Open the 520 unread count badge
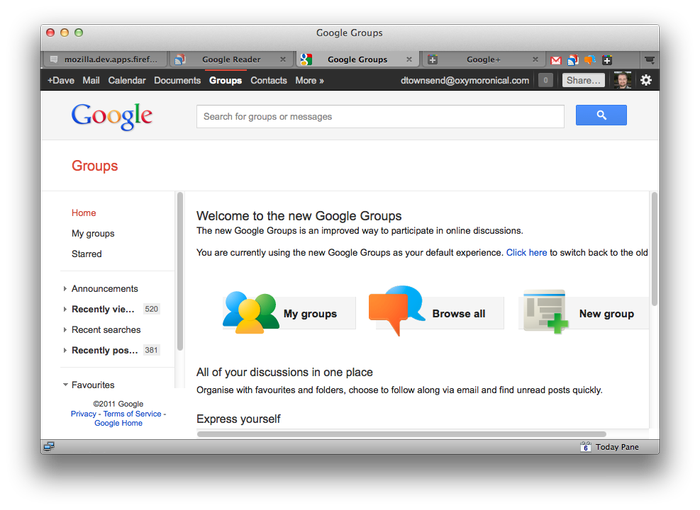This screenshot has height=510, width=700. (151, 309)
